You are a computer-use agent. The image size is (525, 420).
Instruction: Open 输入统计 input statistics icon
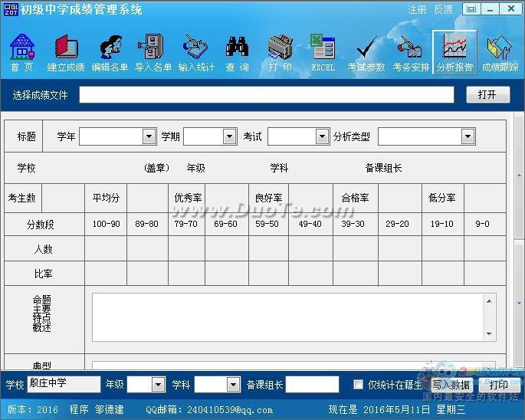[x=196, y=53]
